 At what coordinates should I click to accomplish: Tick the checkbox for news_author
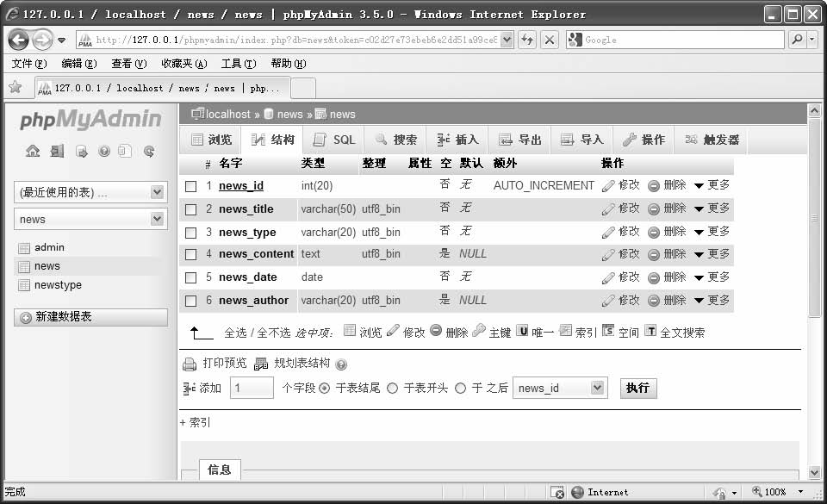click(x=191, y=301)
